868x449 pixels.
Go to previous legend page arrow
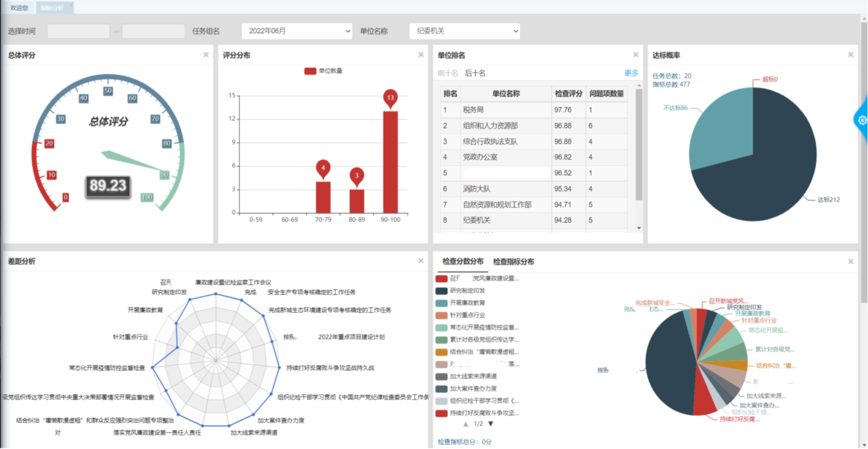466,424
